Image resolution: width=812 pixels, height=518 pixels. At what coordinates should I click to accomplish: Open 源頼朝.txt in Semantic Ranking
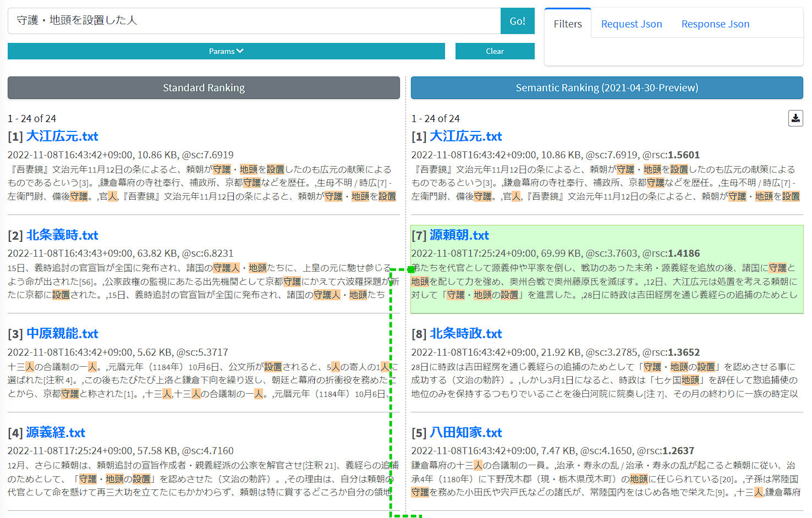point(459,235)
